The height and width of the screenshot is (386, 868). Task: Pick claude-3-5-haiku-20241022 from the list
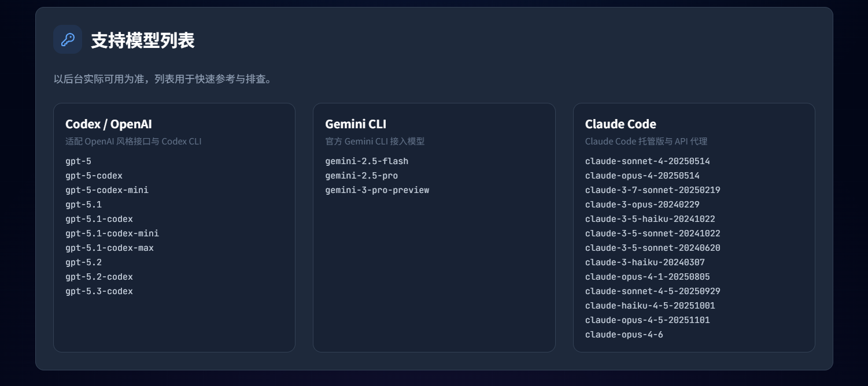click(x=650, y=219)
